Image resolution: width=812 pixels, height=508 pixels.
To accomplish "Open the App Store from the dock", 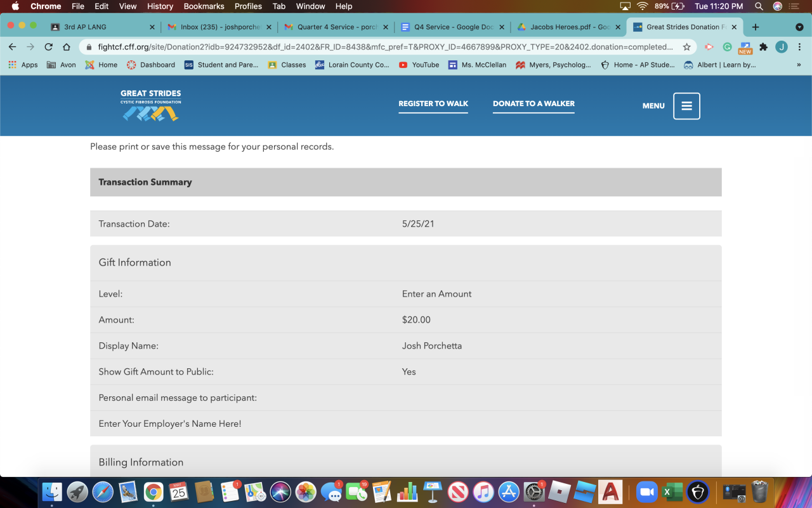I will click(509, 491).
